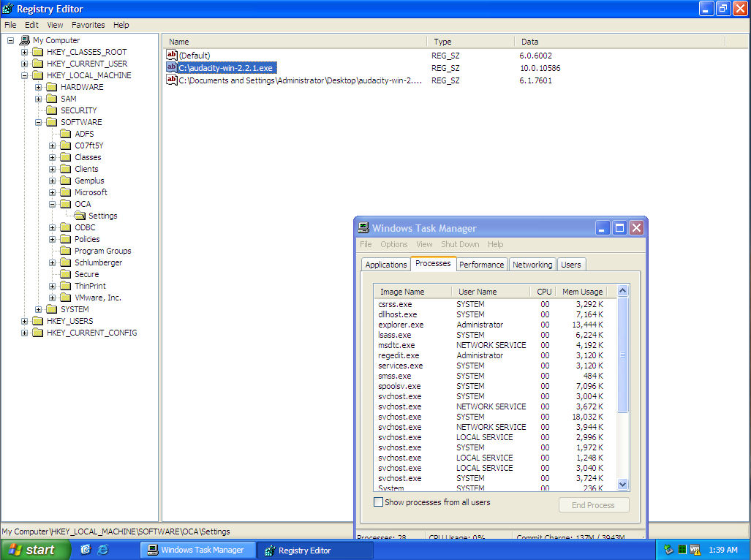
Task: Collapse the My Computer root node
Action: point(10,41)
